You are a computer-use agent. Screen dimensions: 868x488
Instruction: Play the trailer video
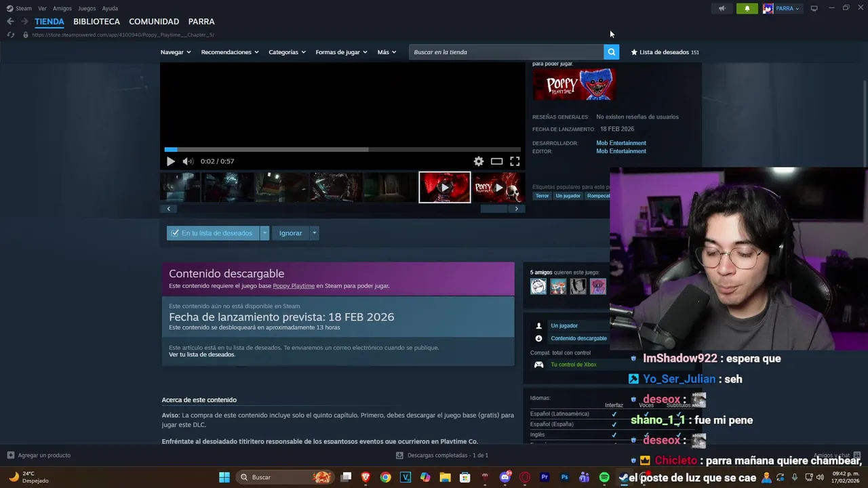(x=170, y=161)
